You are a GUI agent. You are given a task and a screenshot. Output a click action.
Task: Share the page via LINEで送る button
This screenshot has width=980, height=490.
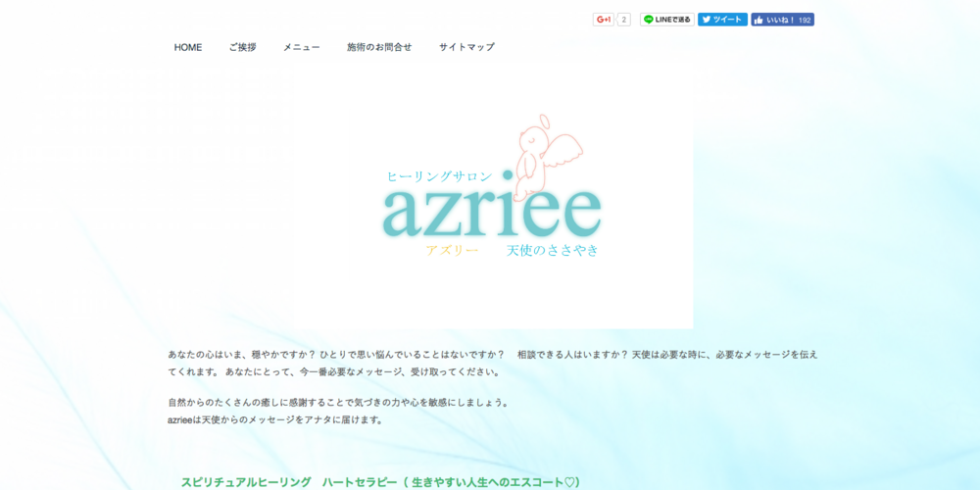(666, 20)
